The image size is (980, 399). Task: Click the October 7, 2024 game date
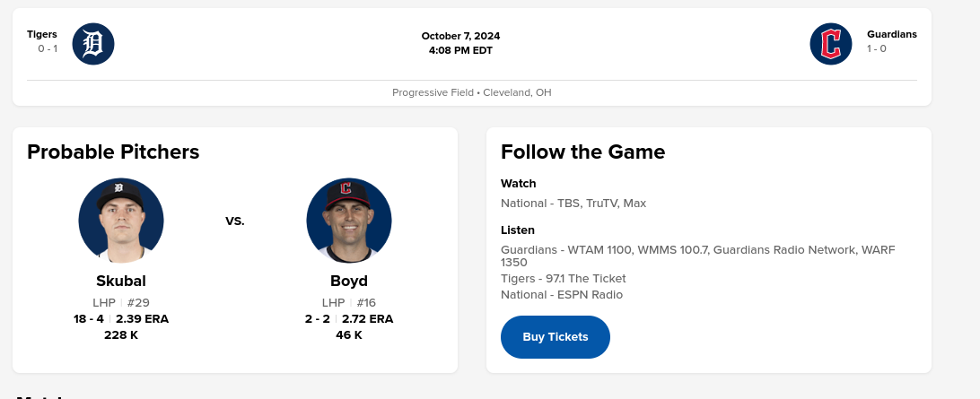(x=460, y=36)
